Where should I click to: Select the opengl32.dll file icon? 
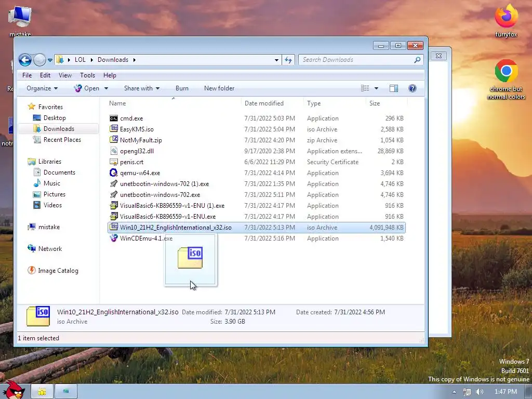tap(114, 151)
